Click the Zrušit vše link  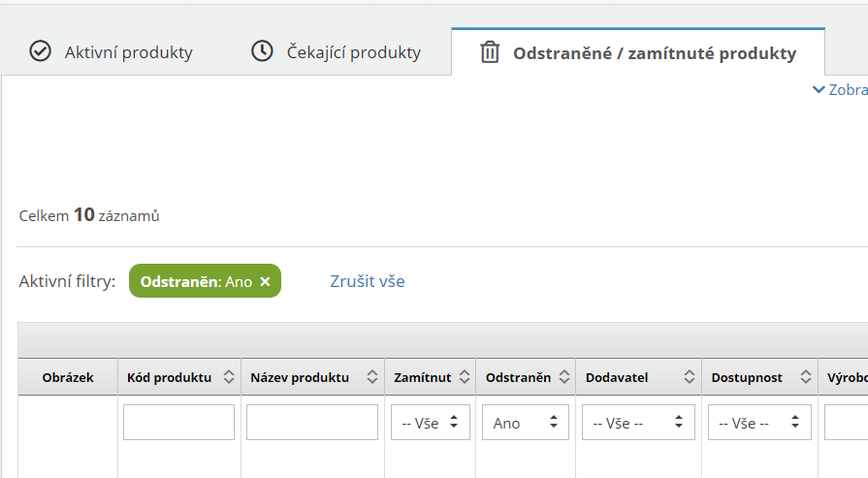(x=368, y=281)
